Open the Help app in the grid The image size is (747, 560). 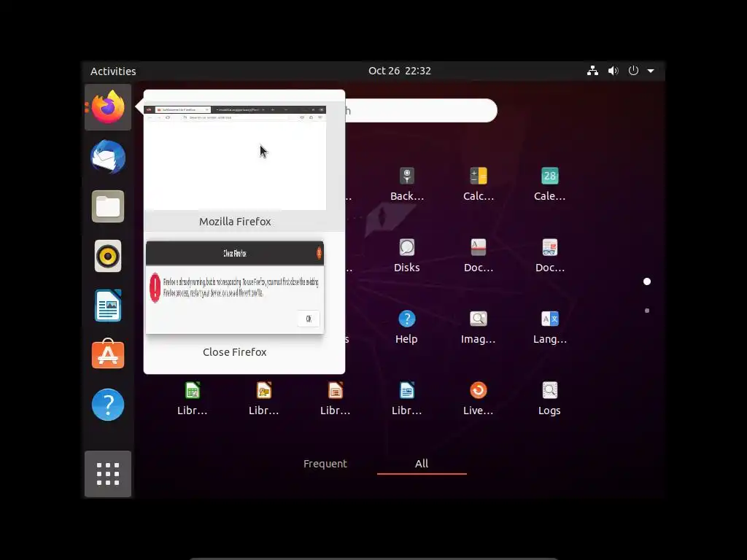[407, 327]
